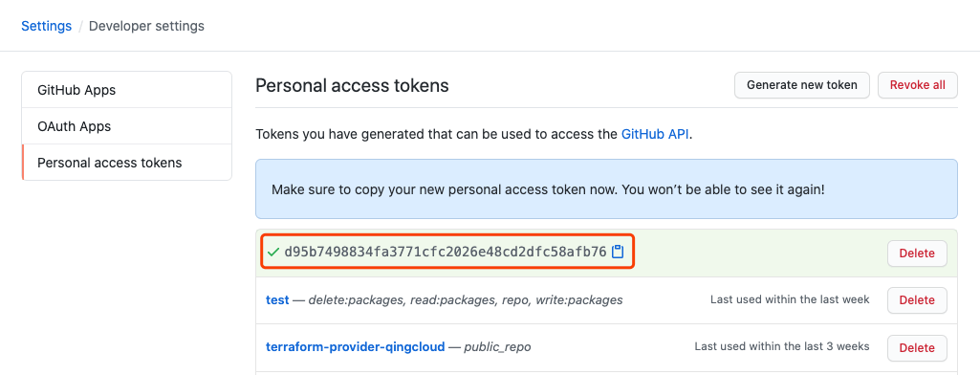Delete the test token

tap(917, 300)
